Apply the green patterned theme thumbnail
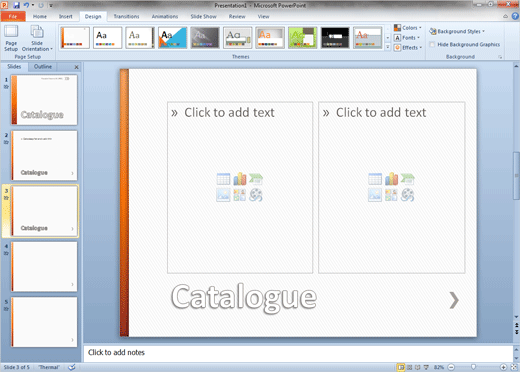 302,38
